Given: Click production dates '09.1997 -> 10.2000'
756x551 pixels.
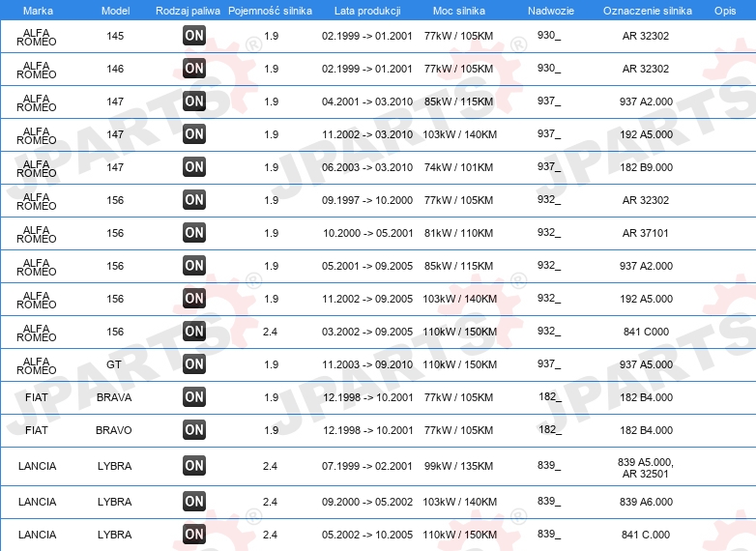Looking at the screenshot, I should (x=367, y=200).
